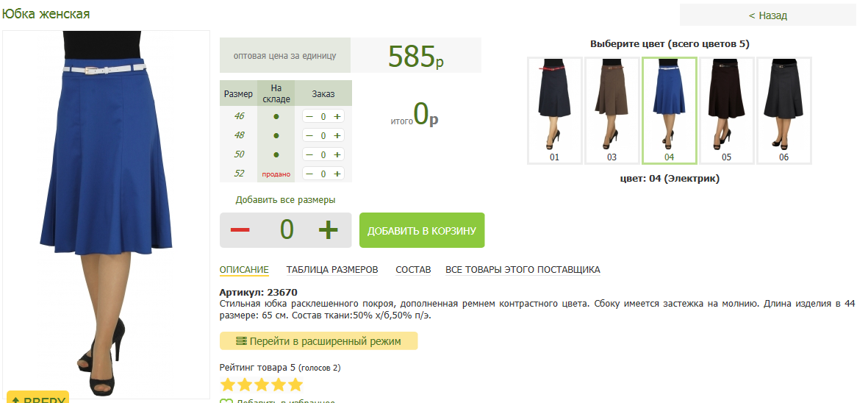Pick color 05 skirt thumbnail
The height and width of the screenshot is (403, 868).
726,110
